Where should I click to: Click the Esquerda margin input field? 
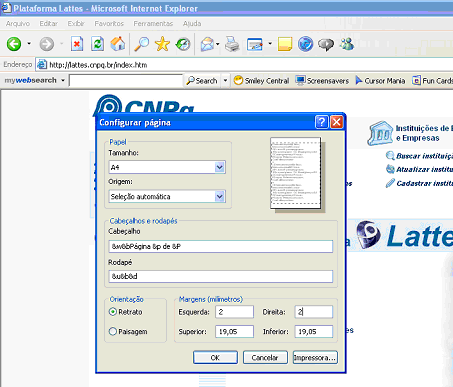tap(234, 312)
